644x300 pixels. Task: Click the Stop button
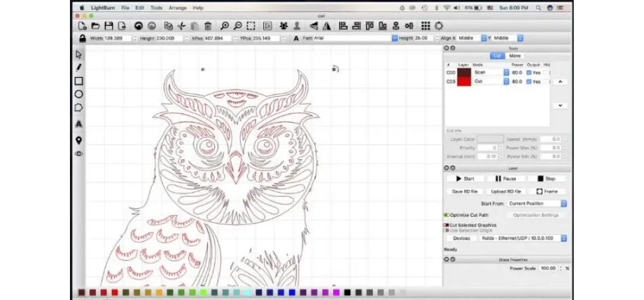pos(546,179)
